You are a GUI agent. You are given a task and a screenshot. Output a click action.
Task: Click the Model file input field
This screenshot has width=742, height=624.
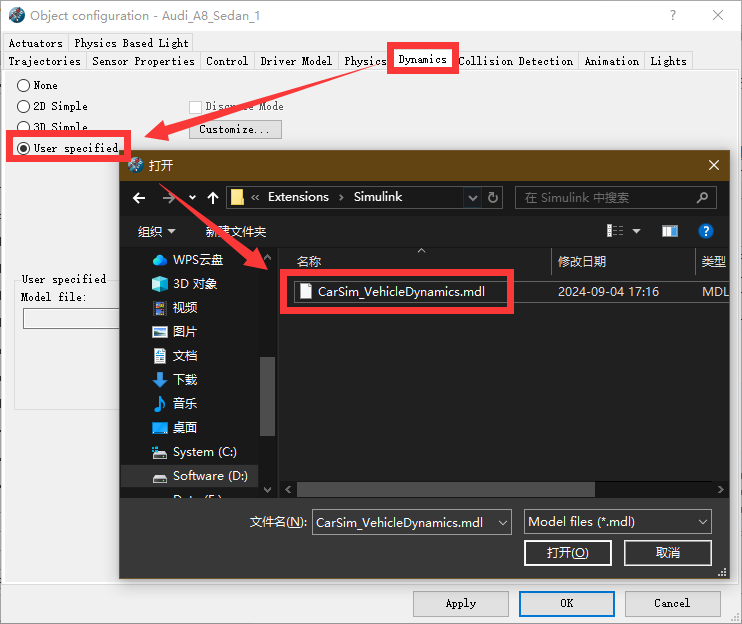click(71, 318)
